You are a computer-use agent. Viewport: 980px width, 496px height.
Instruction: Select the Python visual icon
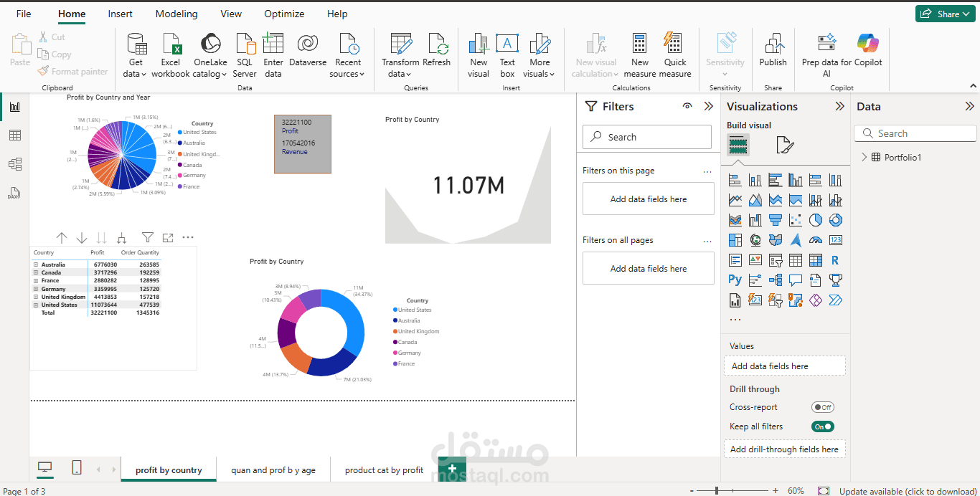[x=734, y=280]
